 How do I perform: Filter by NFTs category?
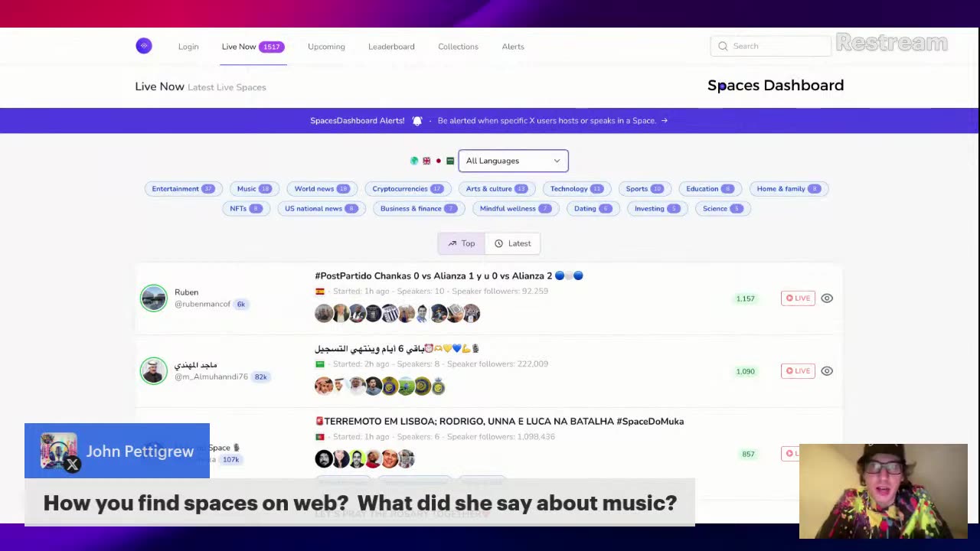click(x=246, y=209)
